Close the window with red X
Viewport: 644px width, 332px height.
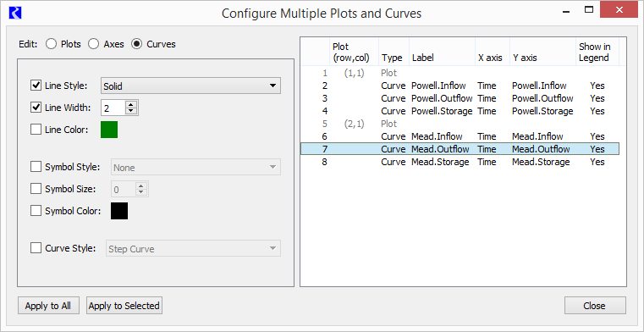(x=619, y=9)
